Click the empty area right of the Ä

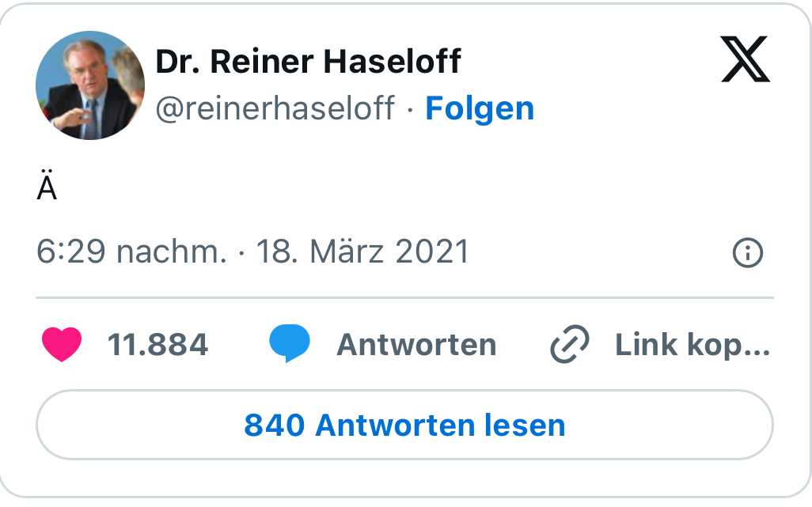coord(396,188)
